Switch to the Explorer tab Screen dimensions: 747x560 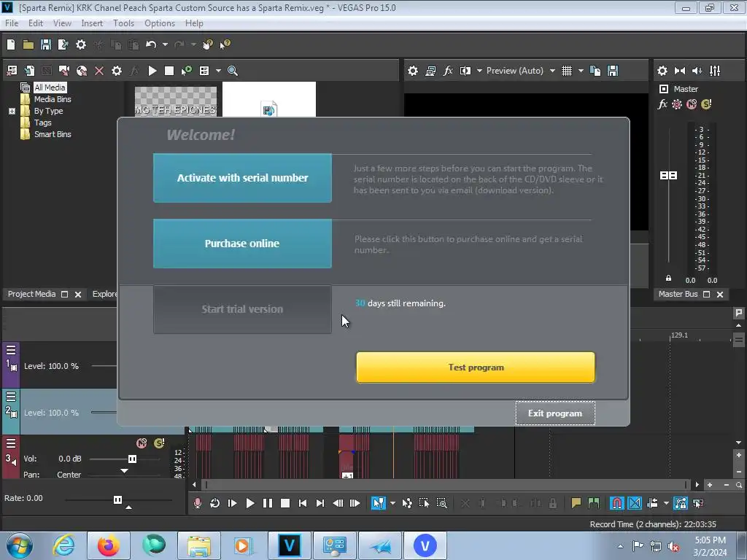coord(104,295)
